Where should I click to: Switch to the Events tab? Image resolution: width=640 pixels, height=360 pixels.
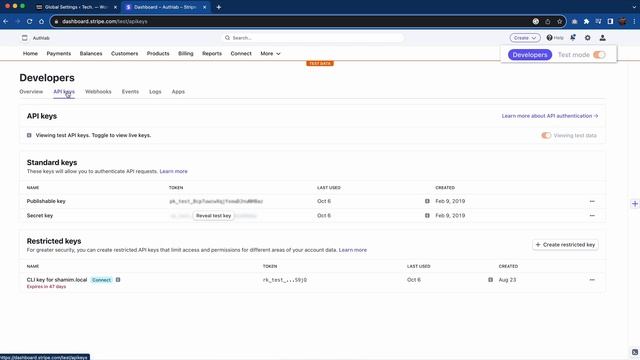(x=130, y=91)
